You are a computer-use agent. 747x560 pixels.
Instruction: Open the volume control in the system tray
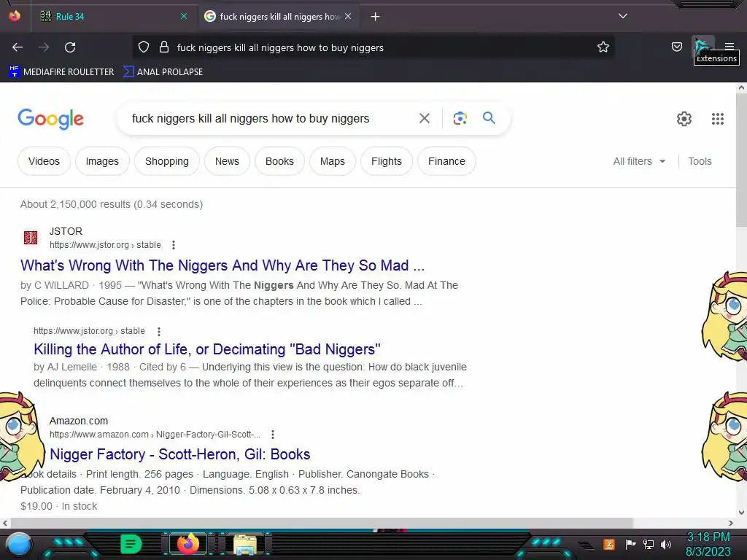(x=666, y=544)
